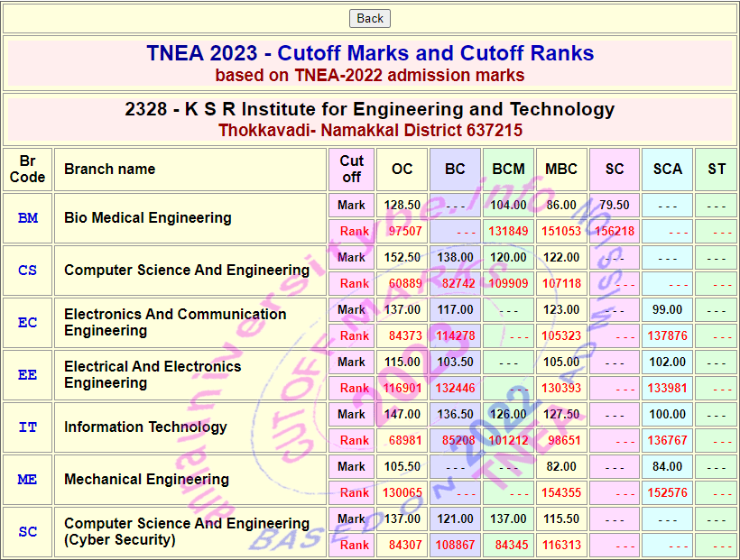Viewport: 740px width, 560px height.
Task: Select Bio Medical Engineering branch name
Action: 148,218
